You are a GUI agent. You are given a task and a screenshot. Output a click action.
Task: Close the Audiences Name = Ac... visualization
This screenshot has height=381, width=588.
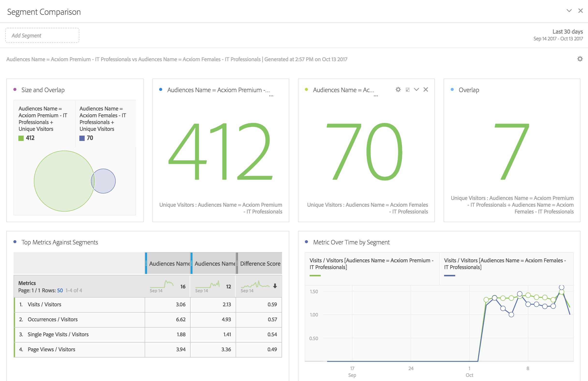click(426, 89)
